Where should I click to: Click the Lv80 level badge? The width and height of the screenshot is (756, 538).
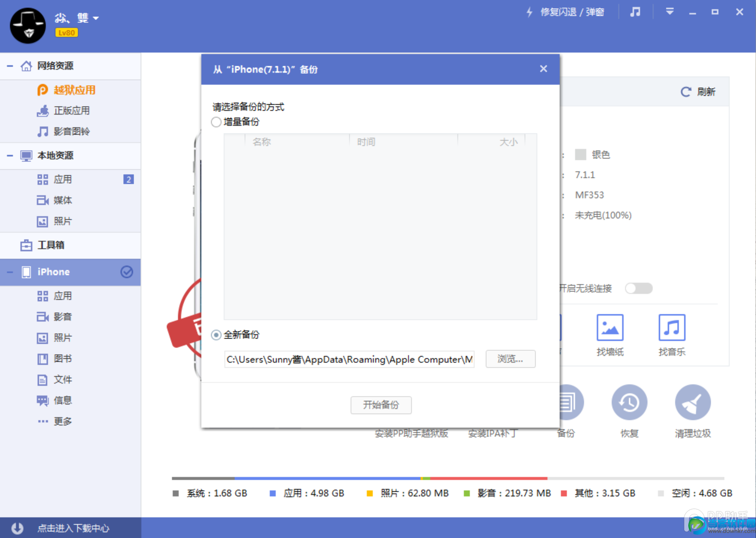point(67,33)
